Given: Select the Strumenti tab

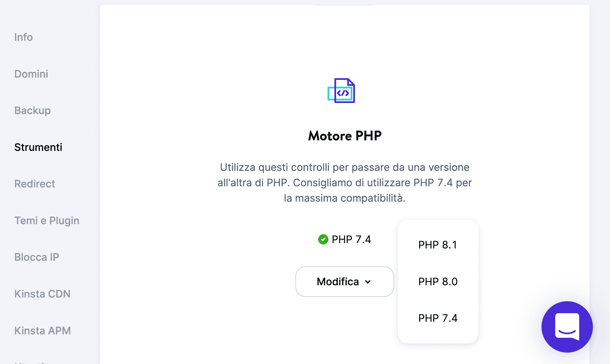Looking at the screenshot, I should (x=38, y=147).
